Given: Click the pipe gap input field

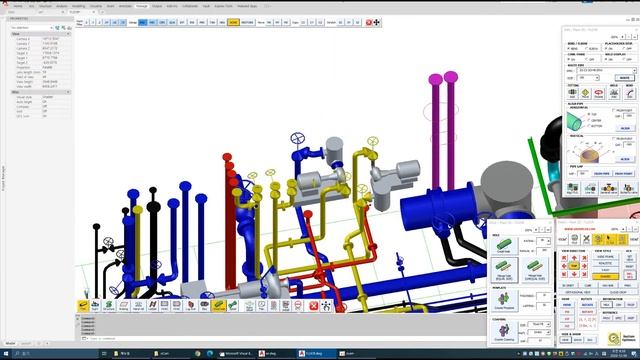Looking at the screenshot, I should click(582, 173).
